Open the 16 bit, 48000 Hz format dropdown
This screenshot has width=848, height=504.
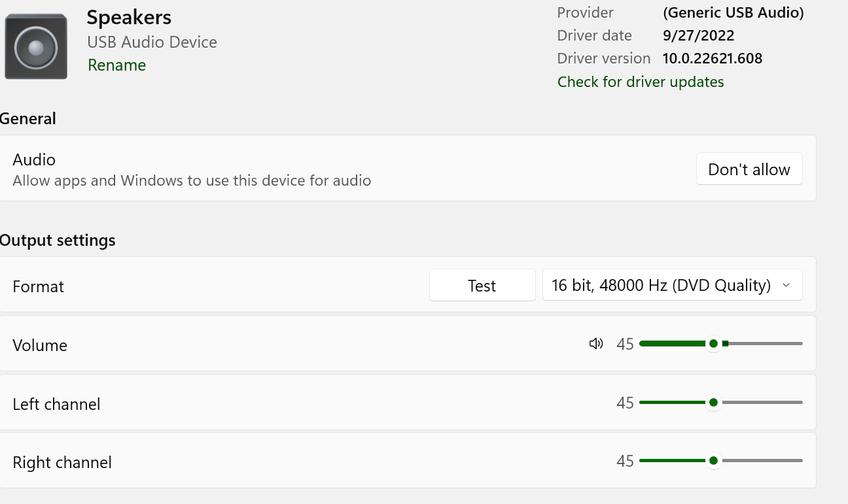point(672,286)
